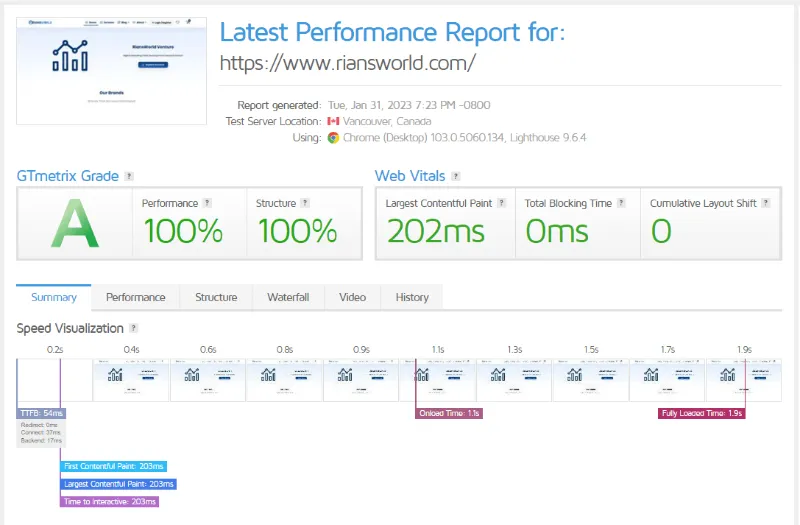The height and width of the screenshot is (525, 800).
Task: Click the 0ms Total Blocking Time value
Action: (x=557, y=231)
